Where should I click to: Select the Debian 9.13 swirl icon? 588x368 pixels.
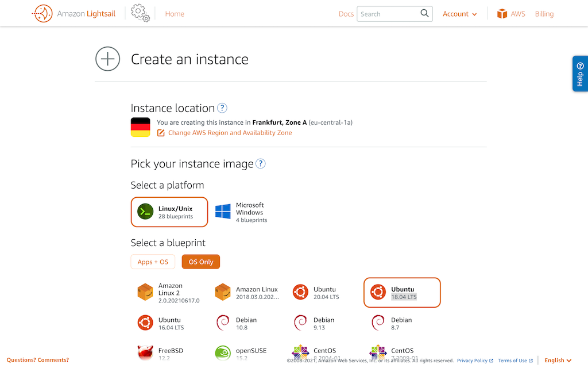click(x=300, y=323)
